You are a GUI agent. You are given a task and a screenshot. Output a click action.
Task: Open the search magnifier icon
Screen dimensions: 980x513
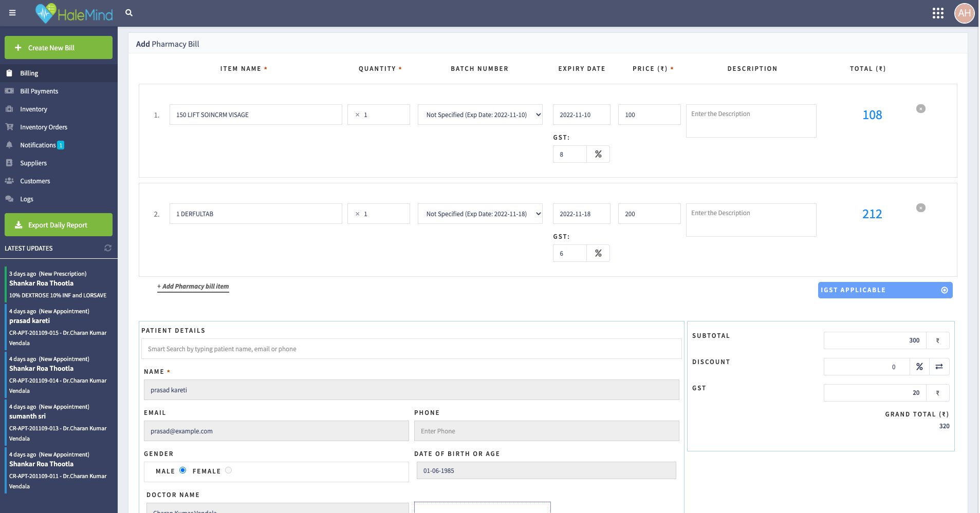point(129,13)
